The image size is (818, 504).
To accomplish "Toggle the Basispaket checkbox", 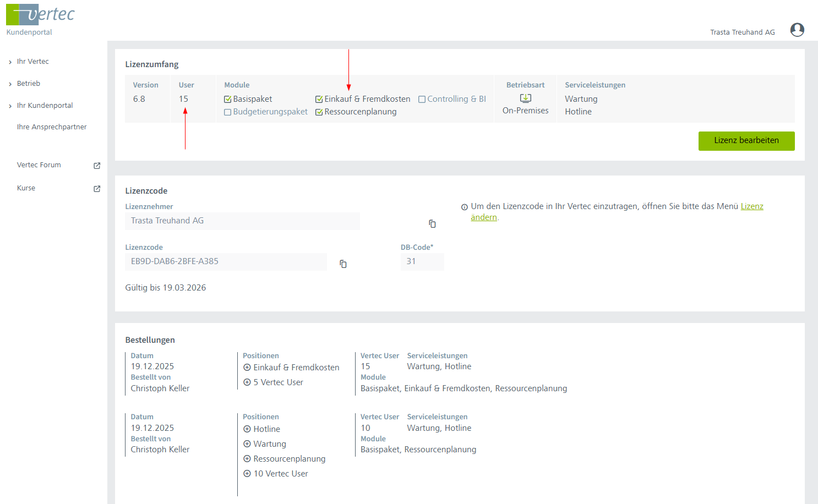I will coord(227,100).
